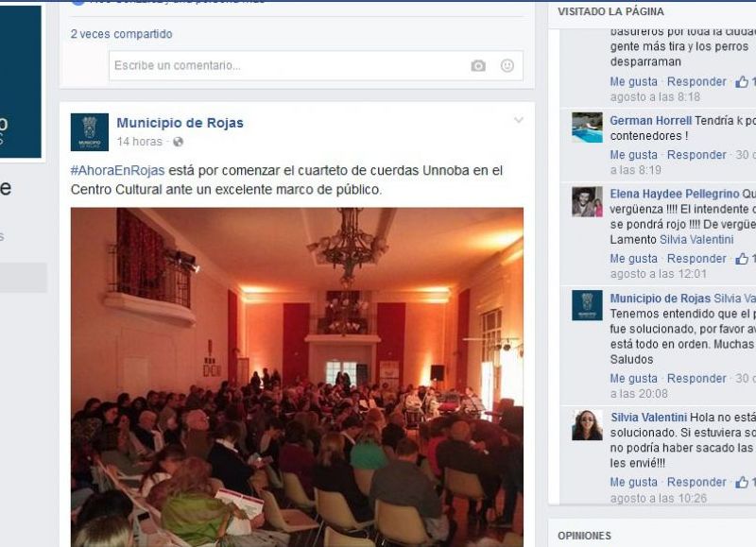
Task: Click the thumbs-up count on Silvia Valentini's comment
Action: [745, 483]
